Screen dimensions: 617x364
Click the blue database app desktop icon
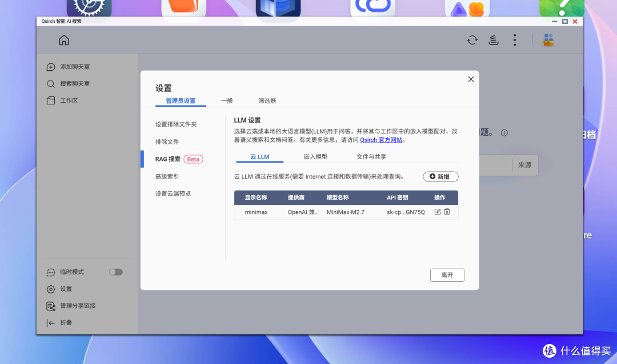(x=278, y=8)
